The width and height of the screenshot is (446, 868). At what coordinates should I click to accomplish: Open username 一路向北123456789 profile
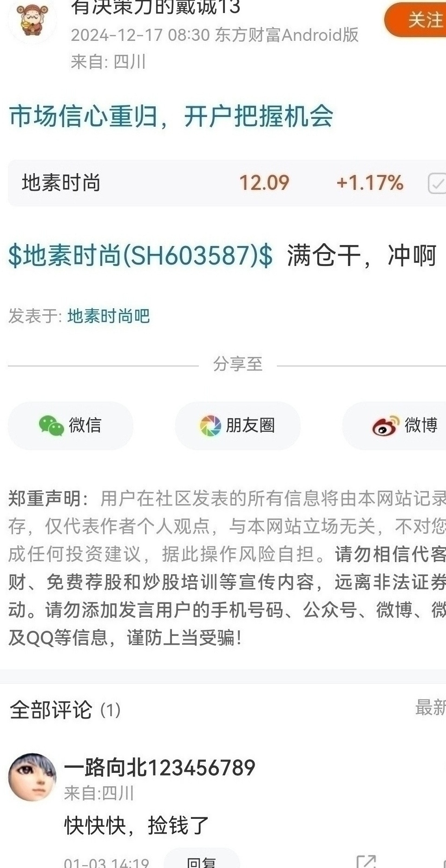[x=160, y=767]
